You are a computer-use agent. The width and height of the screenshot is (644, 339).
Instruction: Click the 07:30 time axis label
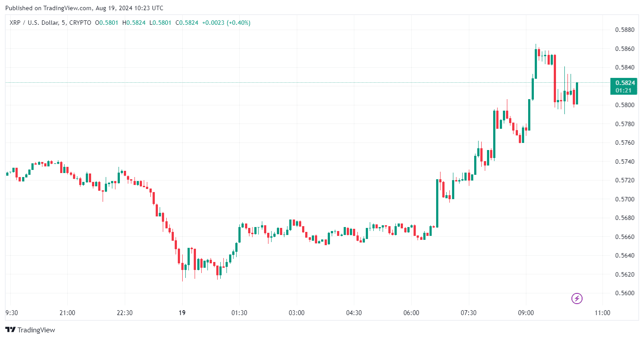(x=469, y=313)
